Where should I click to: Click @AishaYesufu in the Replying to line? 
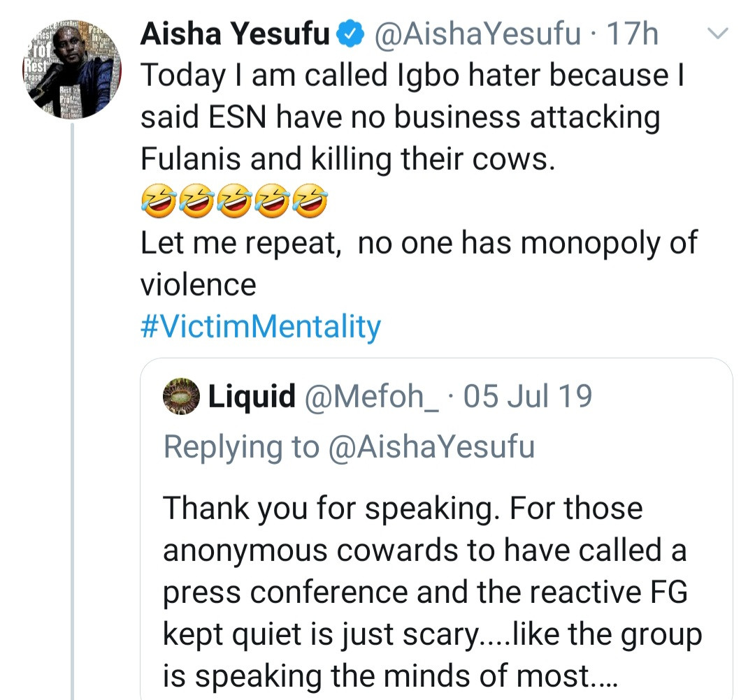click(x=431, y=447)
